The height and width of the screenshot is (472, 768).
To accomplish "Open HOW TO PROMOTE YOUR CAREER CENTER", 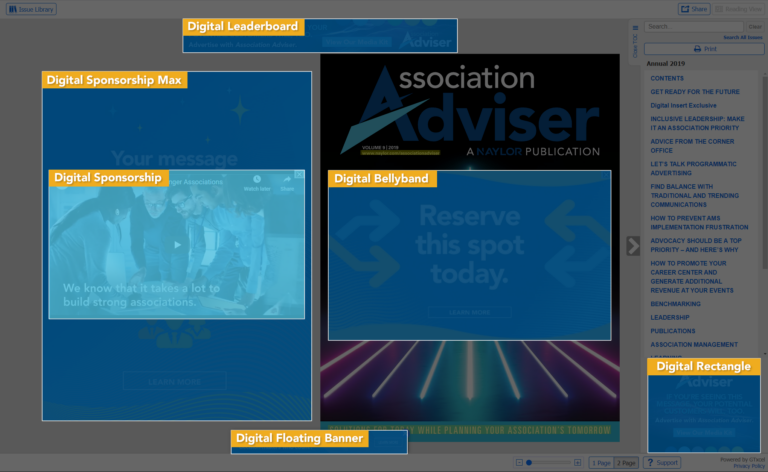I will click(692, 277).
